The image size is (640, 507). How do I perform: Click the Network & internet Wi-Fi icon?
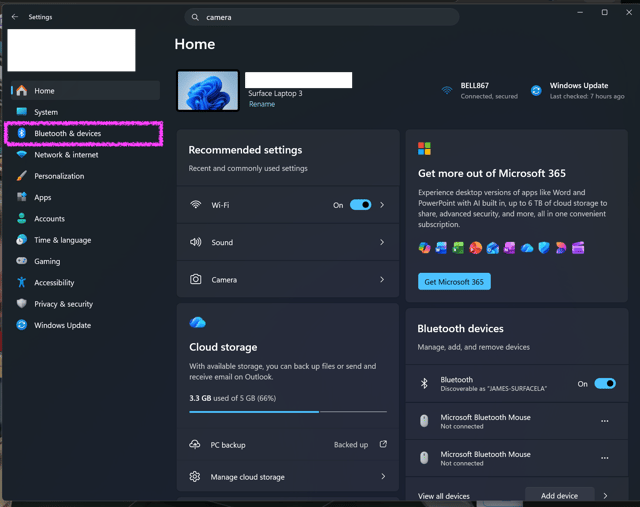pyautogui.click(x=22, y=155)
